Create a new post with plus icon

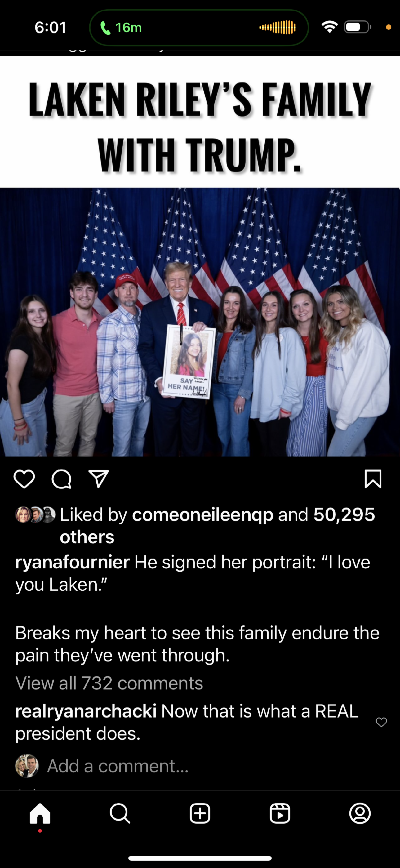point(200,813)
